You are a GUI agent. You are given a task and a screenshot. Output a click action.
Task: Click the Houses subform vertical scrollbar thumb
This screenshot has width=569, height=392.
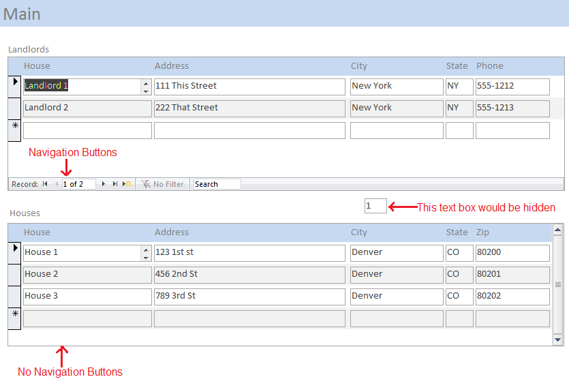[557, 284]
